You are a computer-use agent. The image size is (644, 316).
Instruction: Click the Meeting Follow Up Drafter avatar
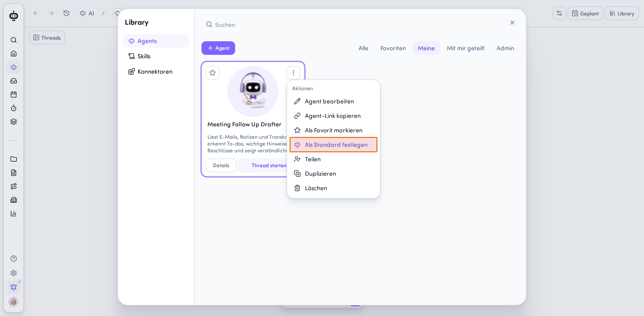click(253, 91)
